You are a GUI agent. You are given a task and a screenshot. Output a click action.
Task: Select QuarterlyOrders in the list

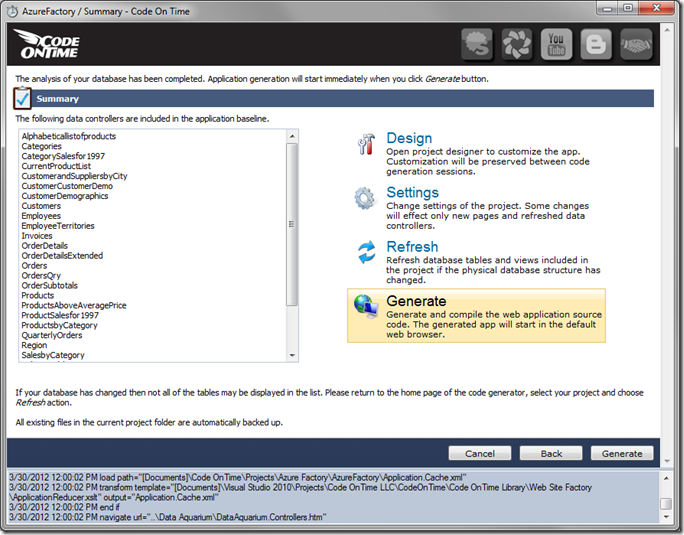(x=52, y=336)
